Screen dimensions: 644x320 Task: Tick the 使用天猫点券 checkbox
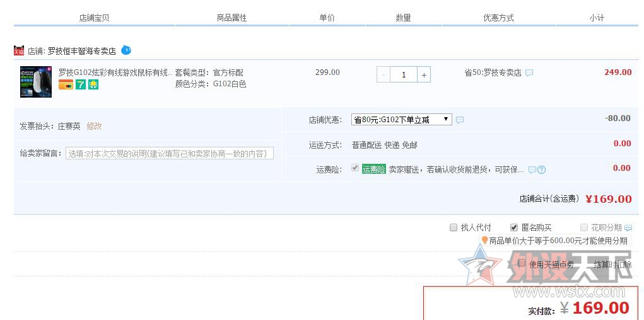[x=522, y=263]
